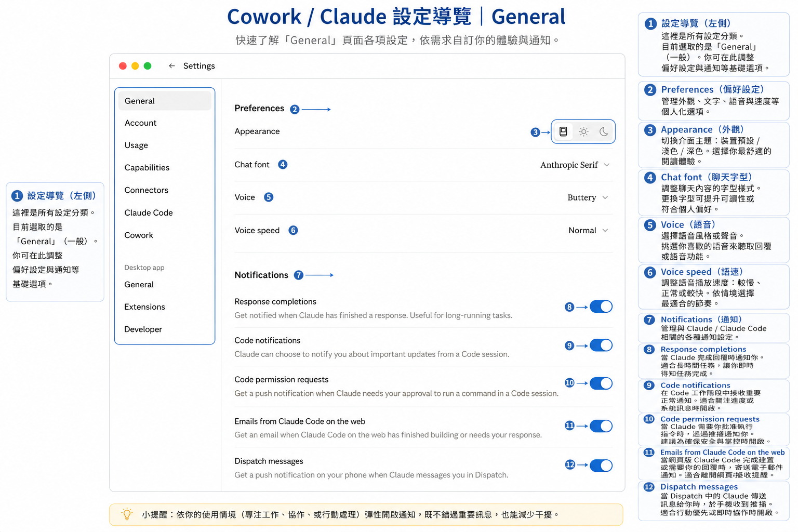798x532 pixels.
Task: Click the Voice speed row label
Action: (x=257, y=230)
